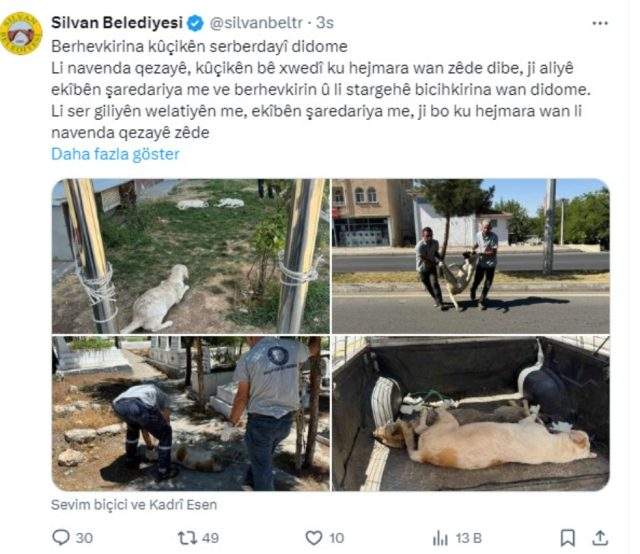Image resolution: width=640 pixels, height=554 pixels.
Task: Open Silvan Belediyesi profile avatar
Action: point(21,33)
